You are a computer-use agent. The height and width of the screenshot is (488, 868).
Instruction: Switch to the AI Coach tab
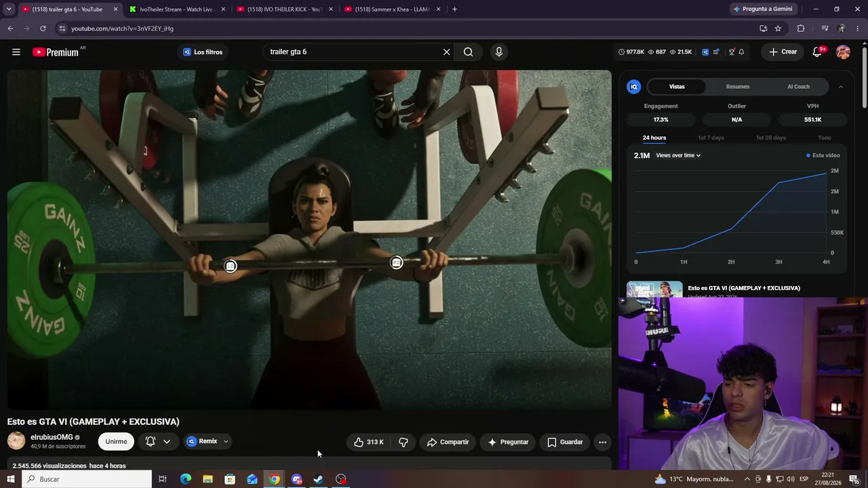point(798,87)
